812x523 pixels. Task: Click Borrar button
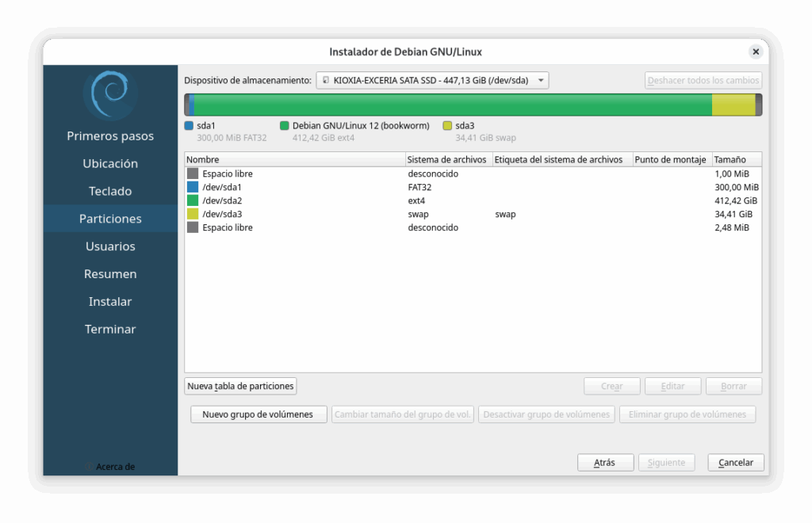(733, 386)
